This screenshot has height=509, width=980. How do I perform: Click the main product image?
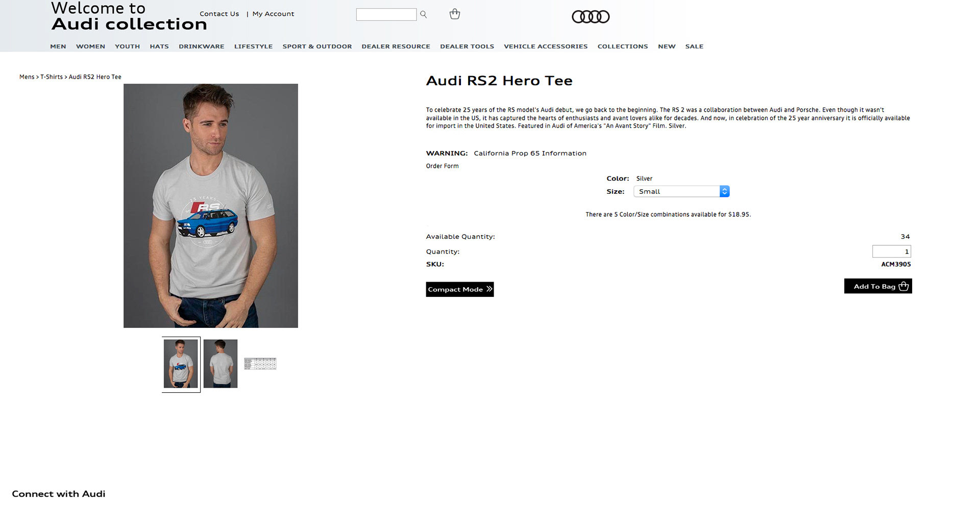pyautogui.click(x=211, y=206)
